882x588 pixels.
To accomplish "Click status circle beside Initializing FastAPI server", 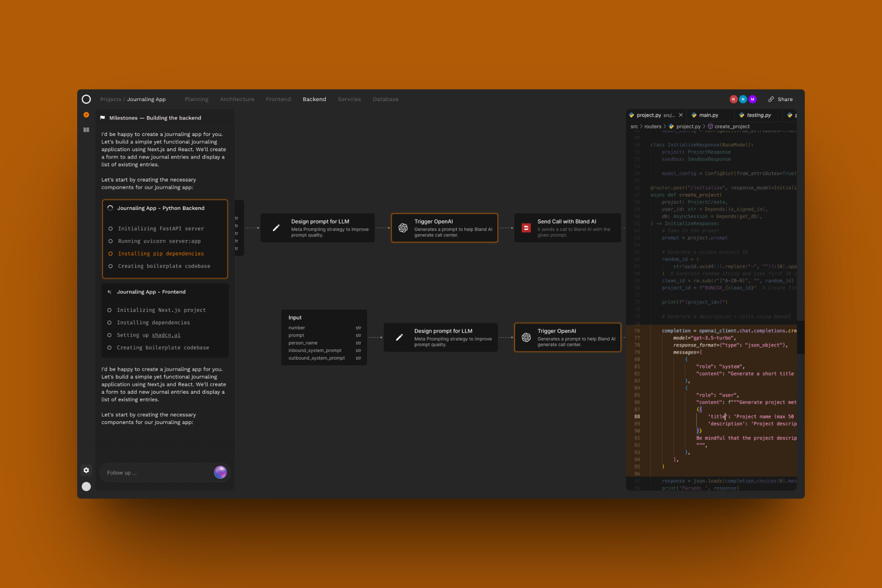I will pyautogui.click(x=111, y=229).
